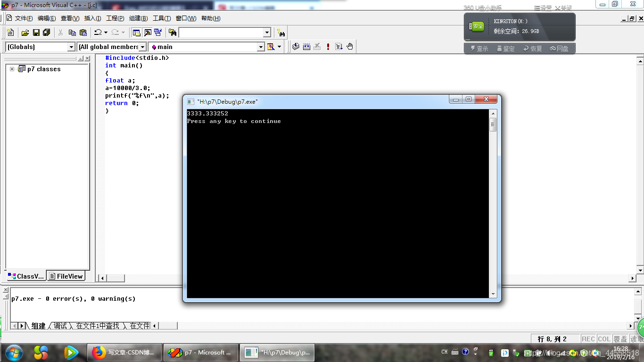
Task: Open the Undo history dropdown arrow
Action: 106,33
